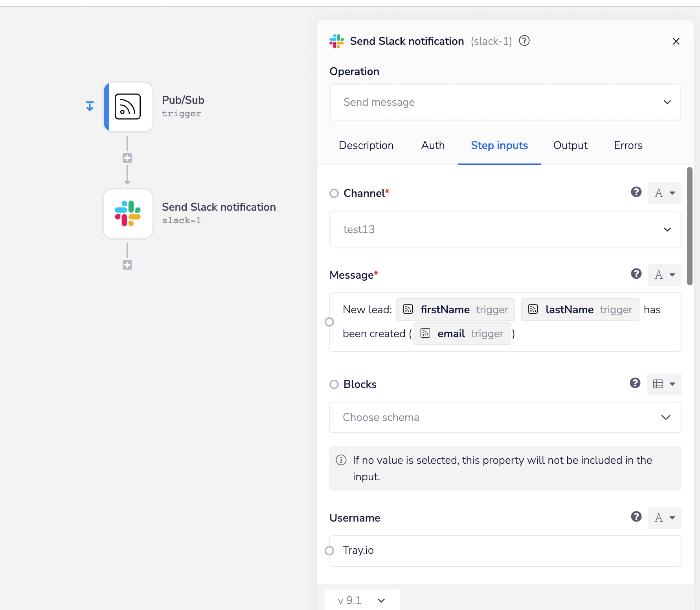
Task: Switch to the Output tab
Action: point(570,145)
